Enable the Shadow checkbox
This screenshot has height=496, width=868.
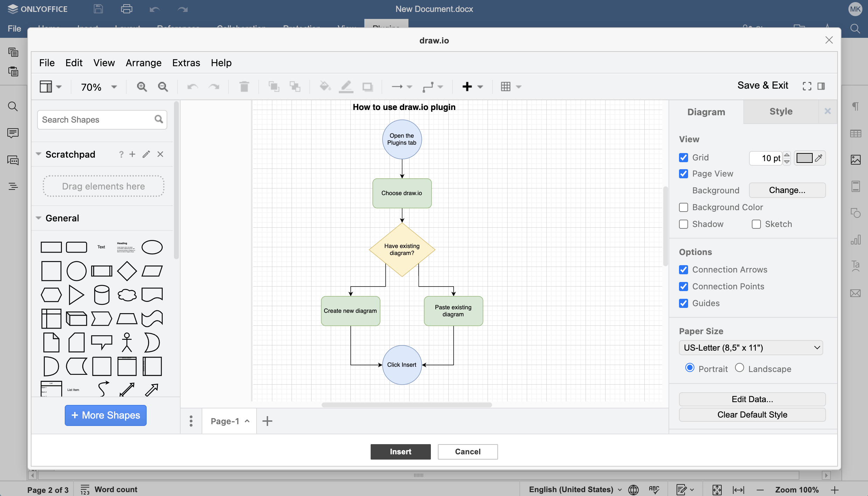point(684,224)
